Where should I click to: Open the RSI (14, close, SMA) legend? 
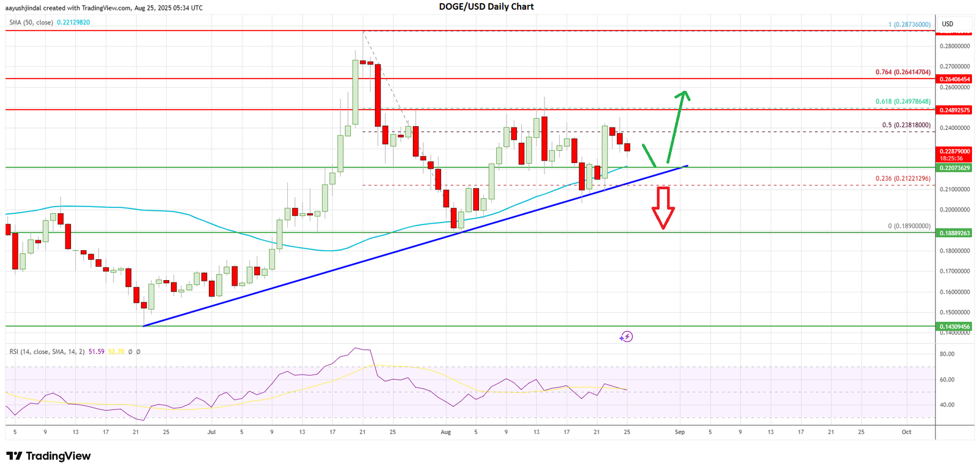47,352
